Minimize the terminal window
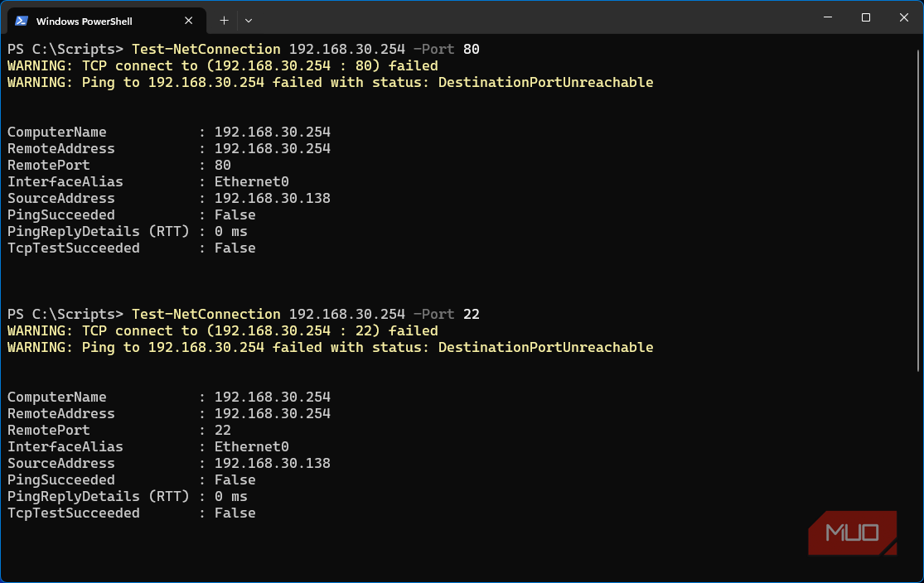Viewport: 924px width, 583px height. pyautogui.click(x=828, y=17)
